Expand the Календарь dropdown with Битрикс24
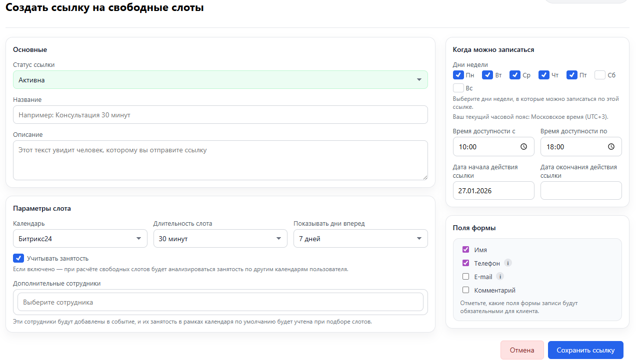 80,239
